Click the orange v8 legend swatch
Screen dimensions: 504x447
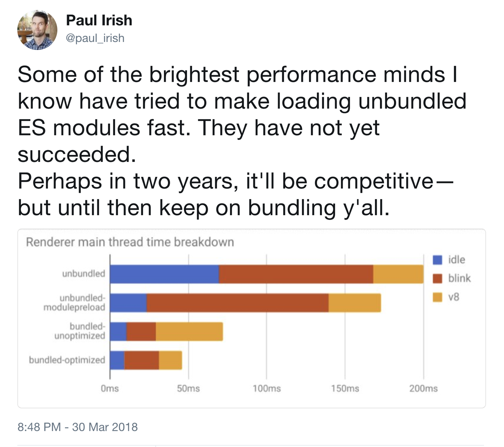pos(437,297)
